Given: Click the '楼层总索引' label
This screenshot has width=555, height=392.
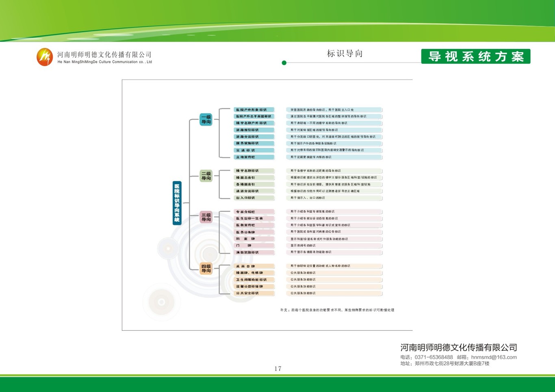Looking at the screenshot, I should pyautogui.click(x=254, y=178).
